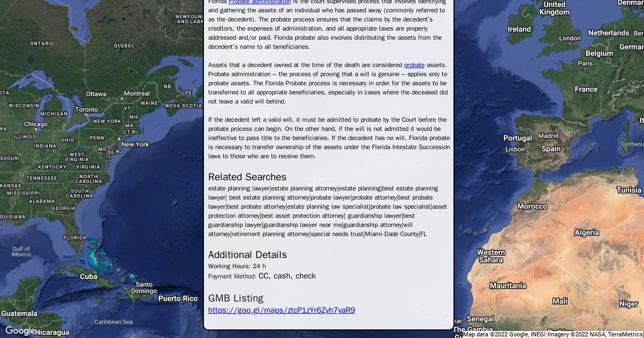Click the Morocco country label

(531, 206)
